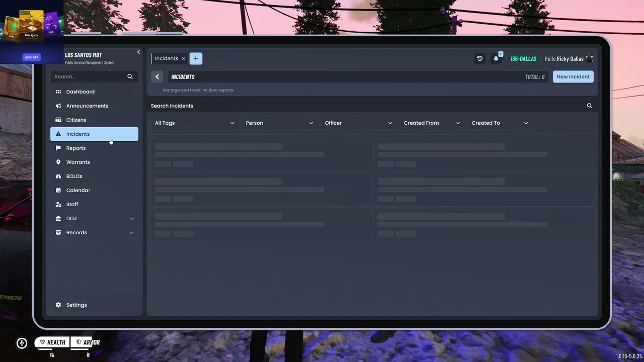
Task: Click the 135-DALLAS callsign
Action: pos(523,59)
